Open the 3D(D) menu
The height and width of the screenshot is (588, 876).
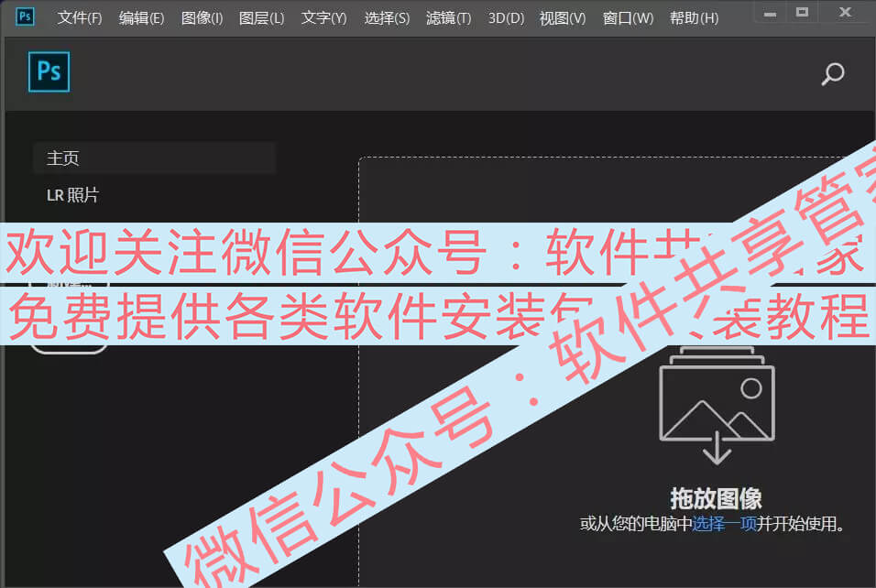coord(506,18)
